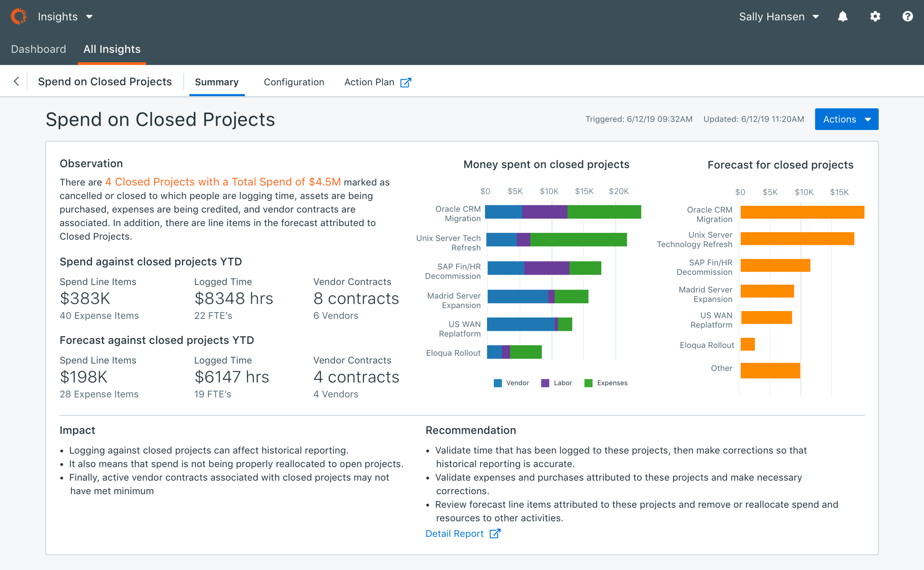924x570 pixels.
Task: Click the Oracle CRM Migration forecast bar
Action: (802, 212)
